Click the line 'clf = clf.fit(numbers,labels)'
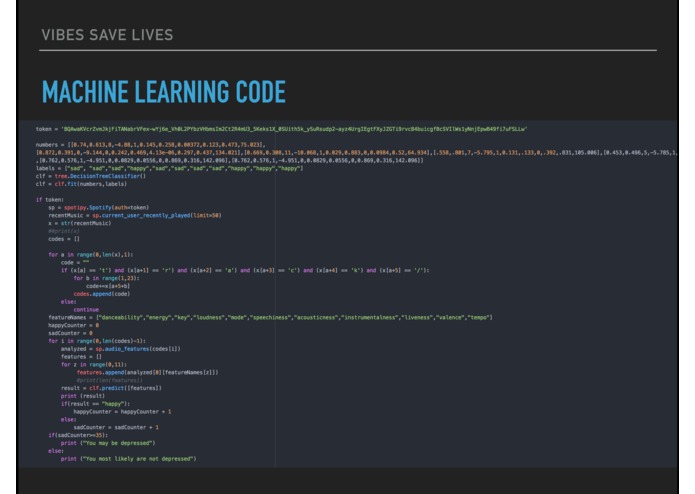 [x=81, y=184]
